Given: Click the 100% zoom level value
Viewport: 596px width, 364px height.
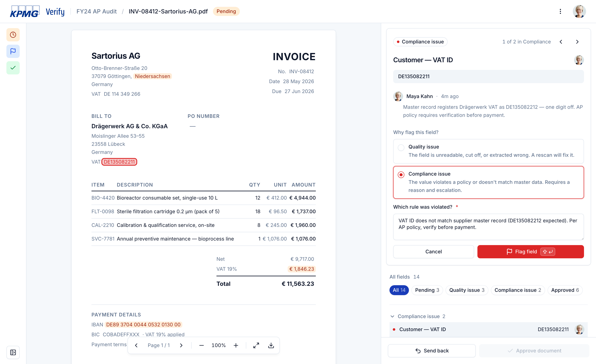Looking at the screenshot, I should coord(219,345).
